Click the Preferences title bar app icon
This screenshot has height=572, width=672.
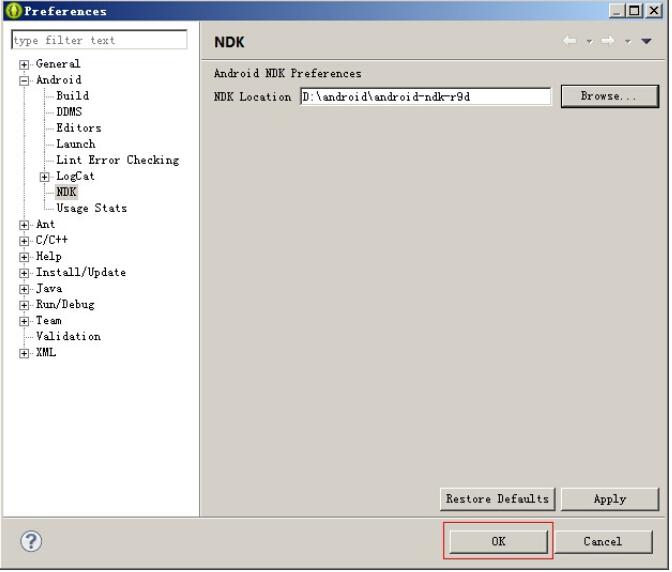(14, 11)
